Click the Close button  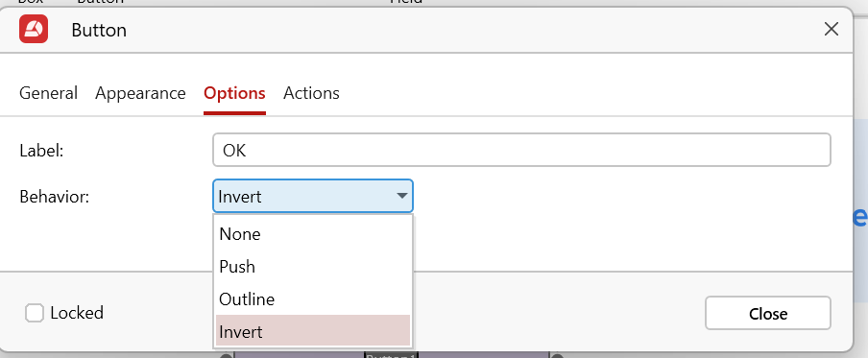(x=768, y=313)
